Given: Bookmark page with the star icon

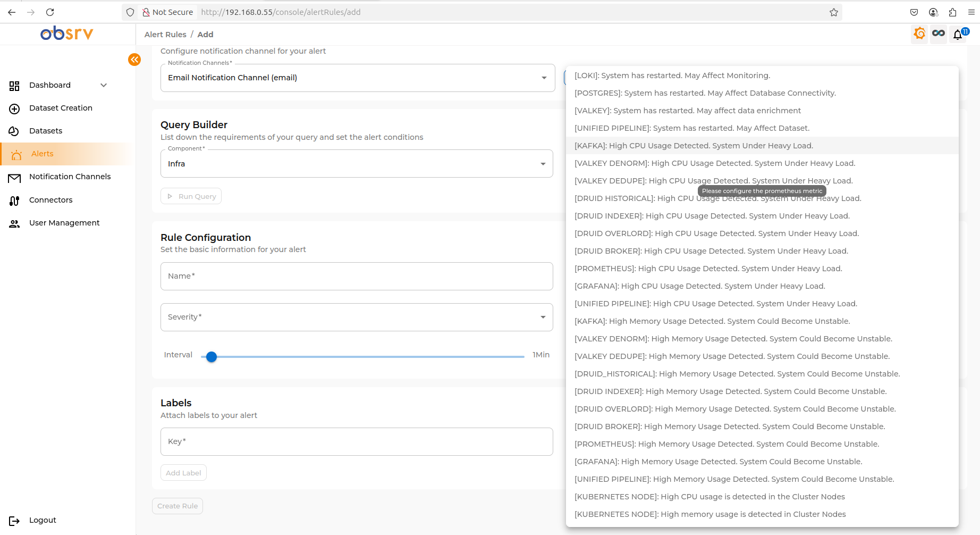Looking at the screenshot, I should click(x=834, y=12).
